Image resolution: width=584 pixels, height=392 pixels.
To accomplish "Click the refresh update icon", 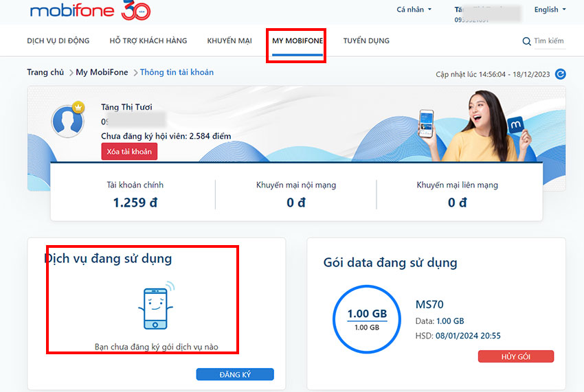I will pyautogui.click(x=560, y=74).
